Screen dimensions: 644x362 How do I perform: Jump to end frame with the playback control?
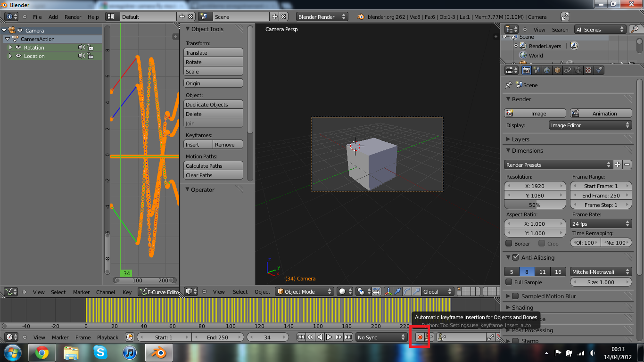coord(348,337)
